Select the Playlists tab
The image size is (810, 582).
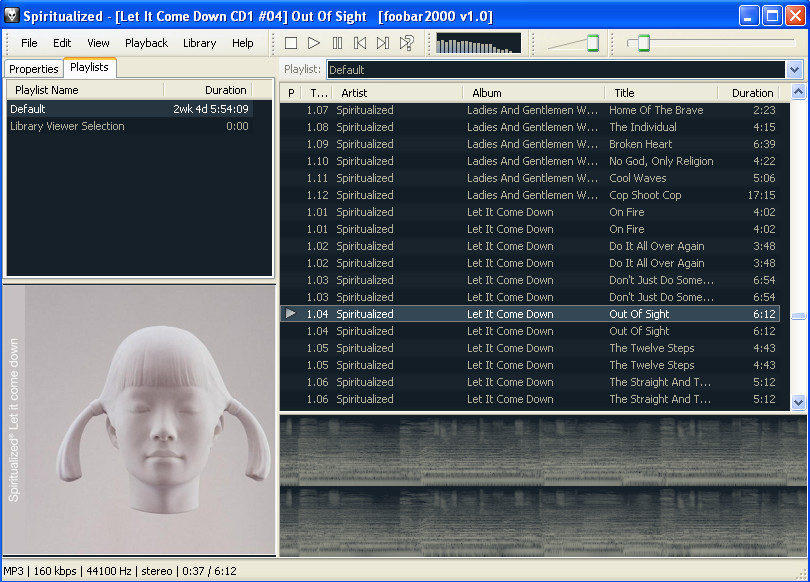point(89,67)
